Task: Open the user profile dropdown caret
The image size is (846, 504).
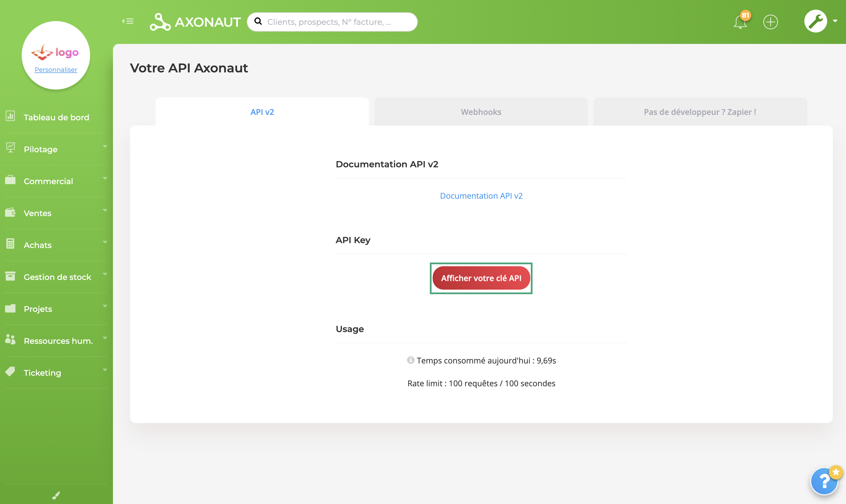Action: point(835,21)
